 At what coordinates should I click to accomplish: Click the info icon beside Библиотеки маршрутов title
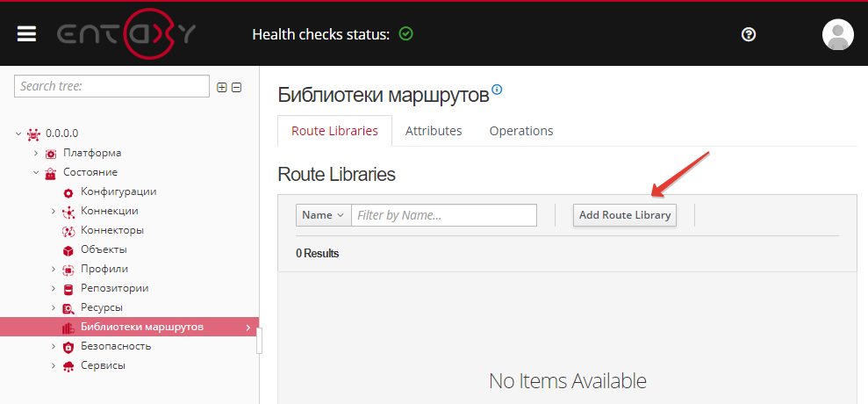(497, 89)
